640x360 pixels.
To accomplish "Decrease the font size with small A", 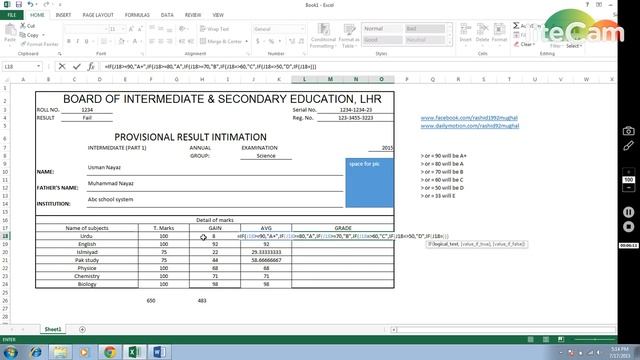I will (x=140, y=29).
